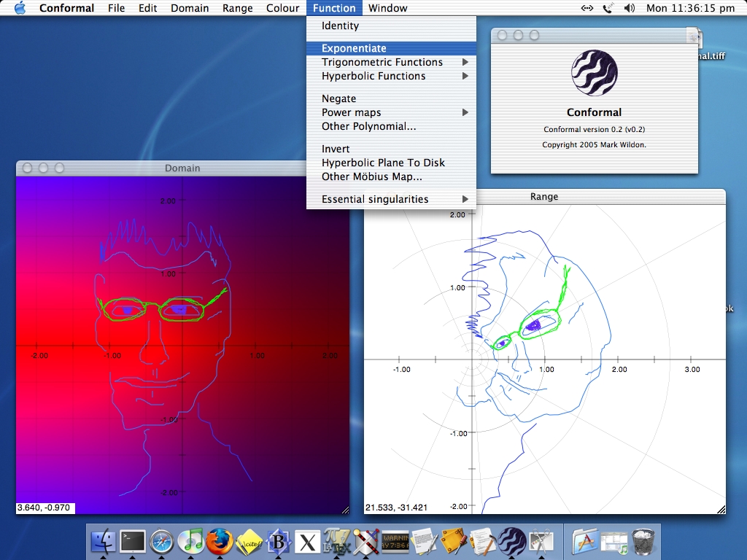Open the Trash in the dock
Viewport: 747px width, 560px height.
pyautogui.click(x=643, y=542)
